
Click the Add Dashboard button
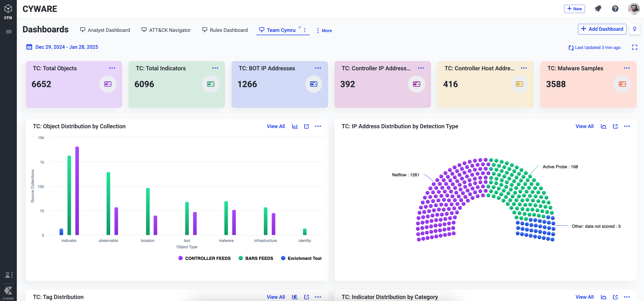[602, 29]
